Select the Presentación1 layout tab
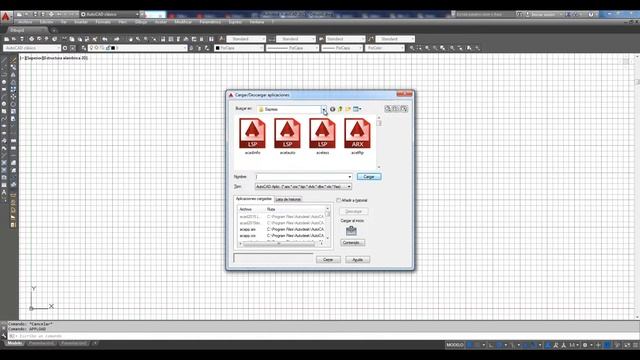 (42, 344)
